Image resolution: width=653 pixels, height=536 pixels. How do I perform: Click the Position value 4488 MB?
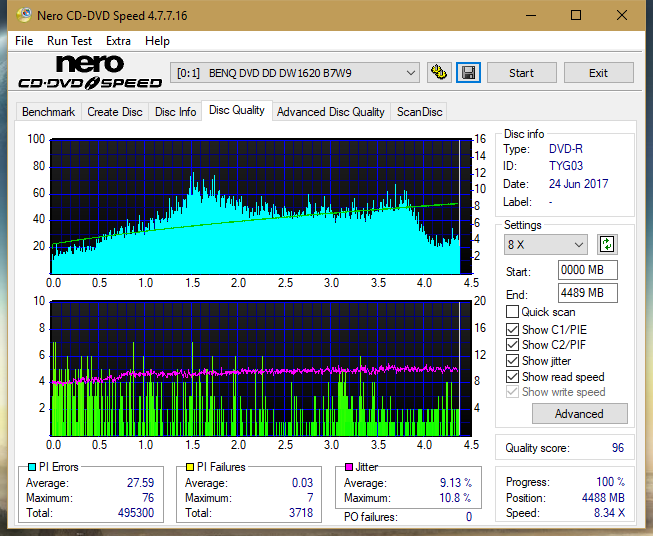point(603,498)
